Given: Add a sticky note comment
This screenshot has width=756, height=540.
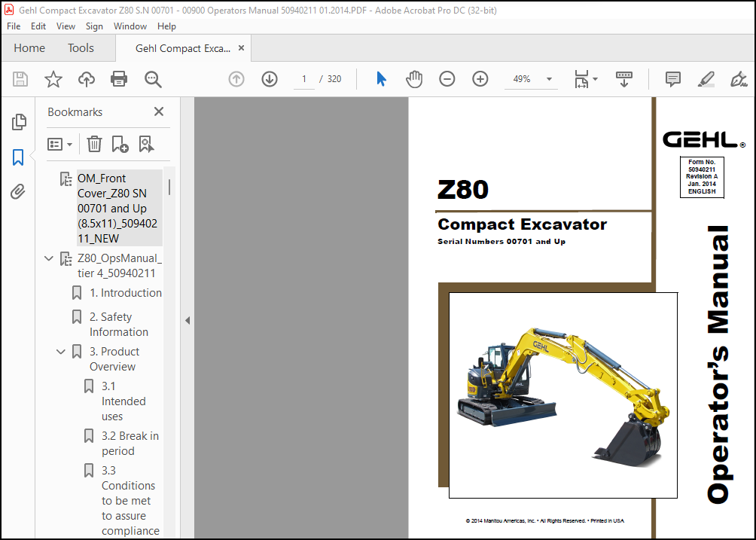Looking at the screenshot, I should (x=672, y=79).
